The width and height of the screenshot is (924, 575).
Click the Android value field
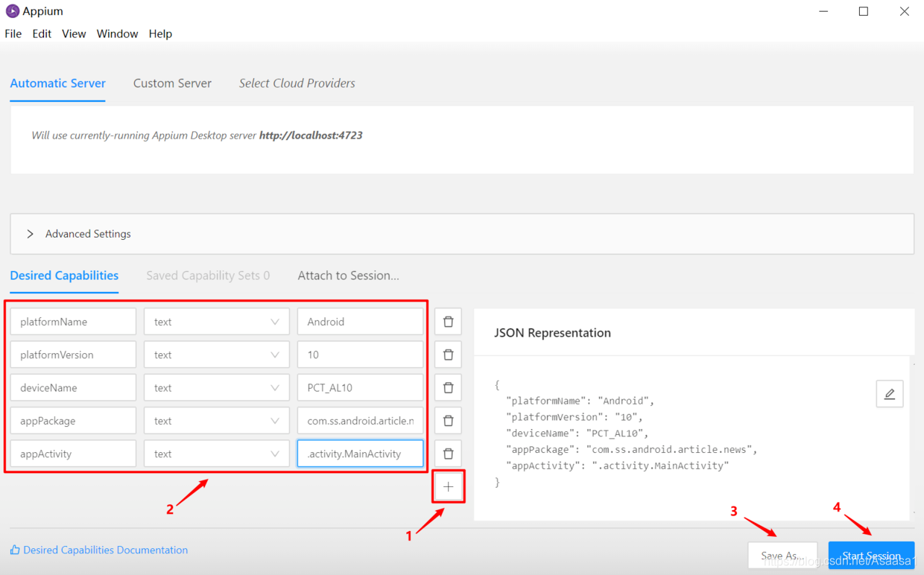360,322
